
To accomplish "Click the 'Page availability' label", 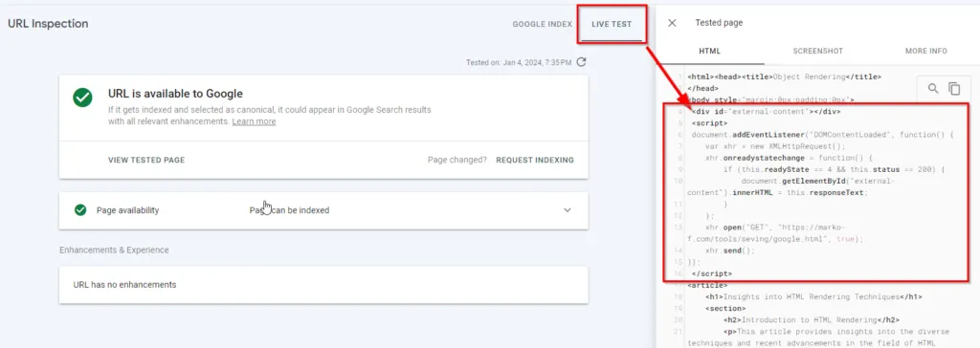I will (x=127, y=210).
